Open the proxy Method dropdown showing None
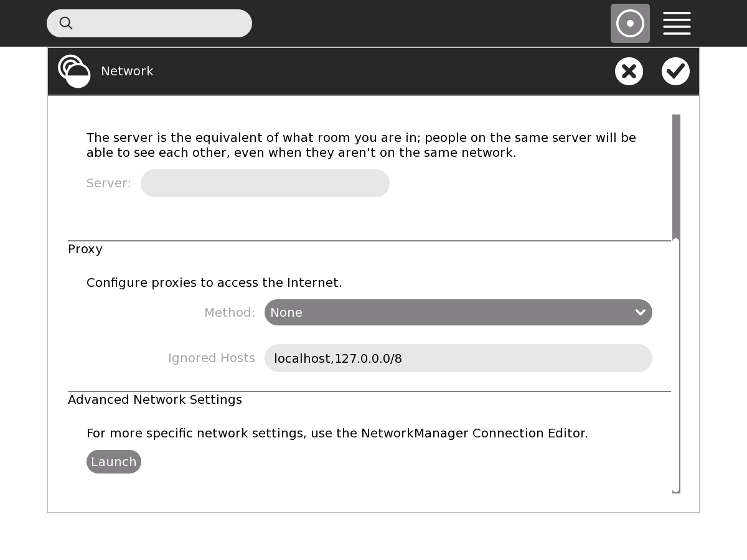 pyautogui.click(x=448, y=312)
